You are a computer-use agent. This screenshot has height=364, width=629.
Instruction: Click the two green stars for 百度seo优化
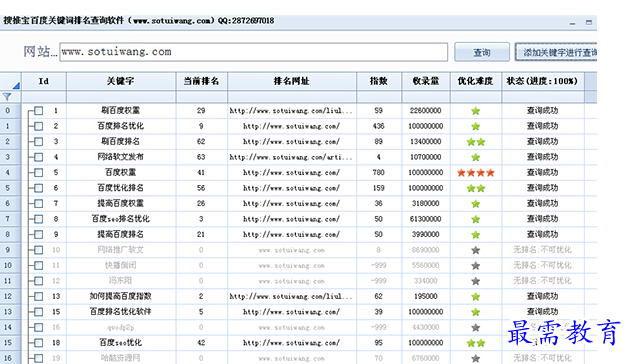pyautogui.click(x=476, y=343)
